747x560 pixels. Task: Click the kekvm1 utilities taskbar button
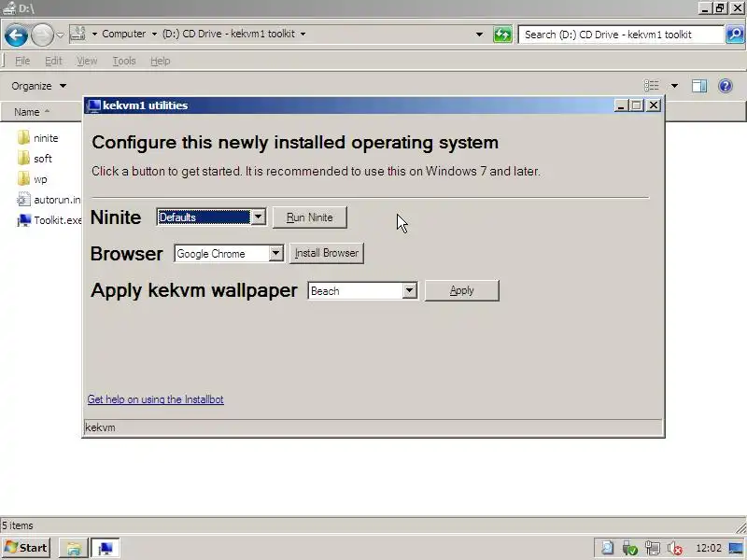(x=105, y=548)
